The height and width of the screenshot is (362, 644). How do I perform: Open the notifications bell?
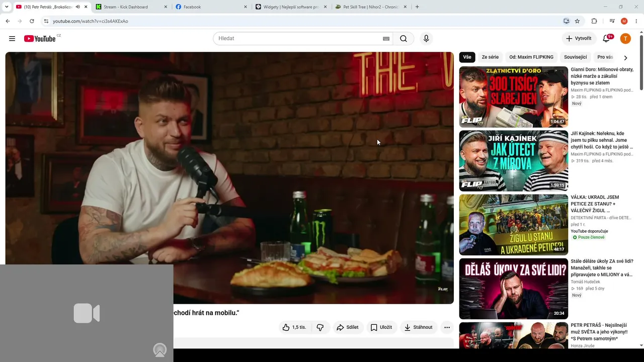coord(607,39)
